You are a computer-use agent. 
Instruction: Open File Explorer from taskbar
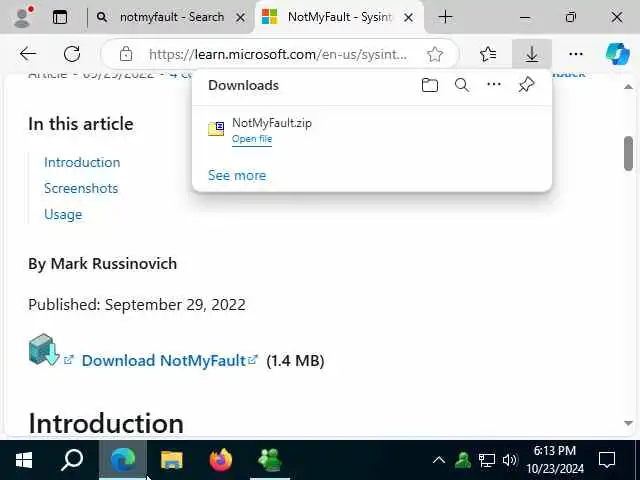tap(172, 460)
